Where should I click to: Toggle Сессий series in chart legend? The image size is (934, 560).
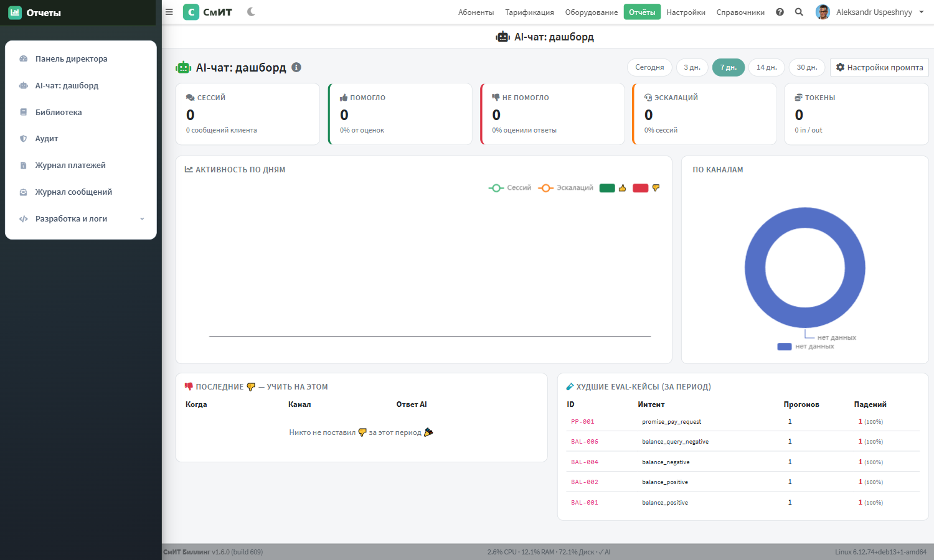point(510,188)
